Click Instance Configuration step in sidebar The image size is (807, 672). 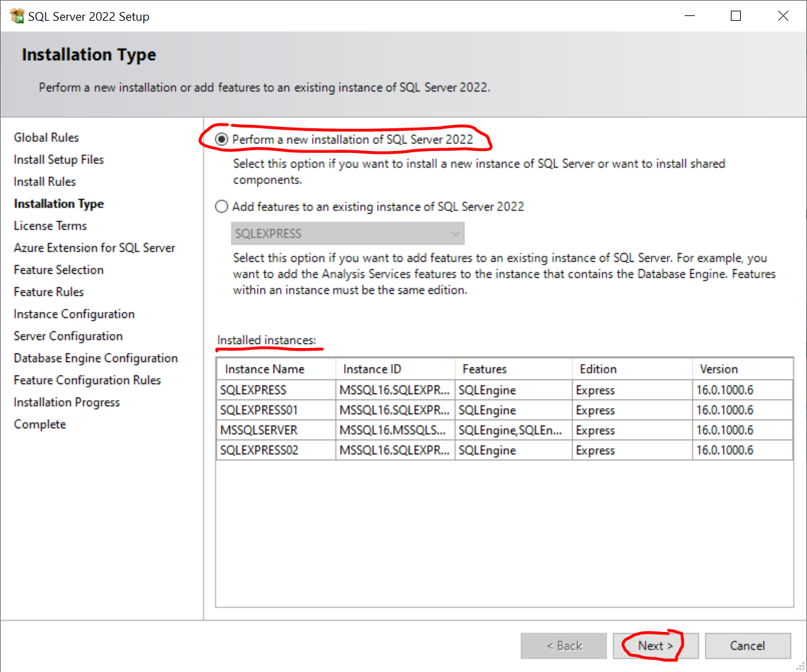(x=74, y=314)
